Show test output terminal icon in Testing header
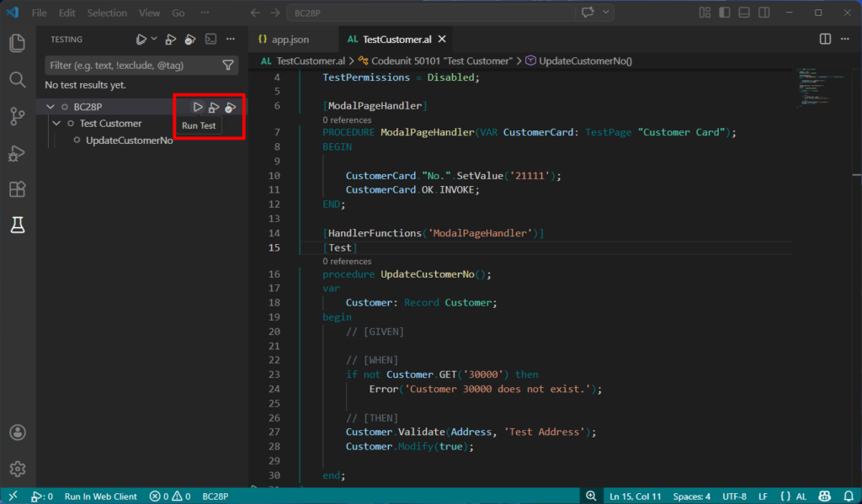Viewport: 862px width, 504px height. point(211,40)
